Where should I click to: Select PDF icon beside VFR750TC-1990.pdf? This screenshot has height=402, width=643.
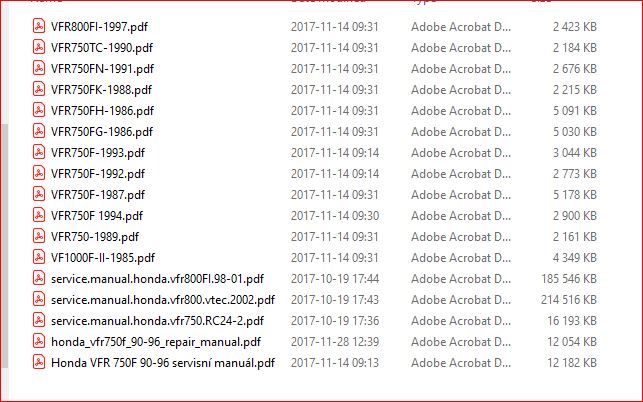tap(39, 47)
